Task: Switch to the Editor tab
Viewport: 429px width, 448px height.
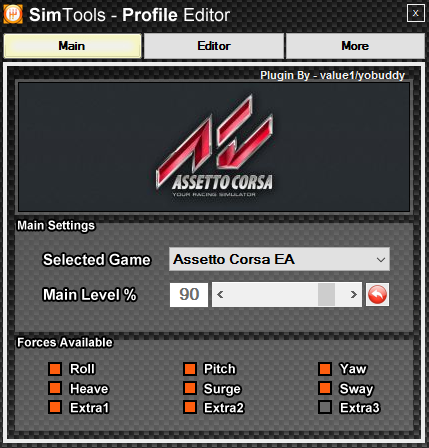Action: tap(214, 46)
